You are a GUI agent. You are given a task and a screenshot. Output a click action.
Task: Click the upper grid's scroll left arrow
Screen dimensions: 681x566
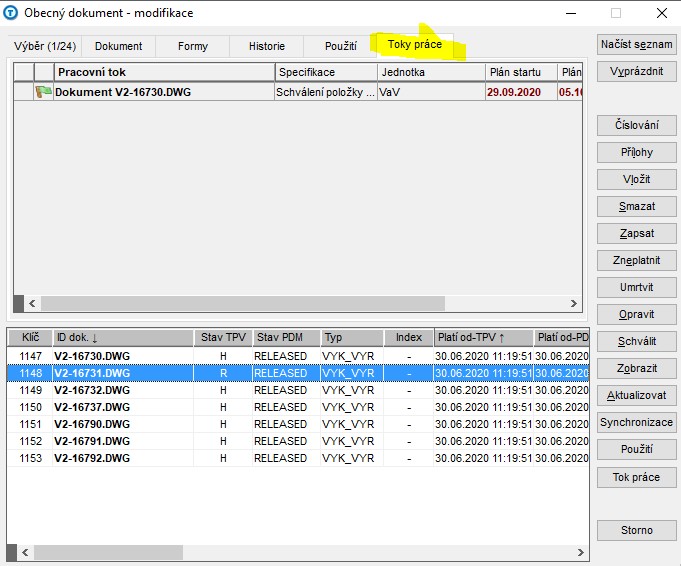pyautogui.click(x=32, y=303)
